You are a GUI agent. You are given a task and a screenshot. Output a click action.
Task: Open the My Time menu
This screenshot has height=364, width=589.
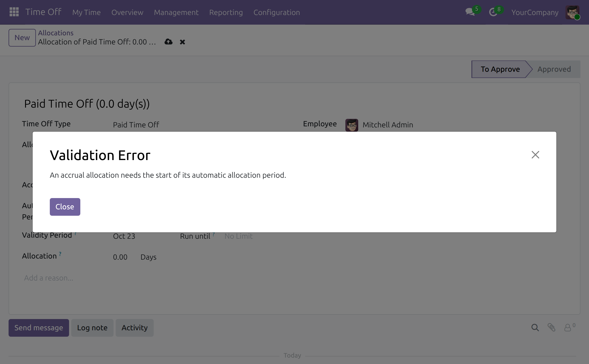(86, 12)
